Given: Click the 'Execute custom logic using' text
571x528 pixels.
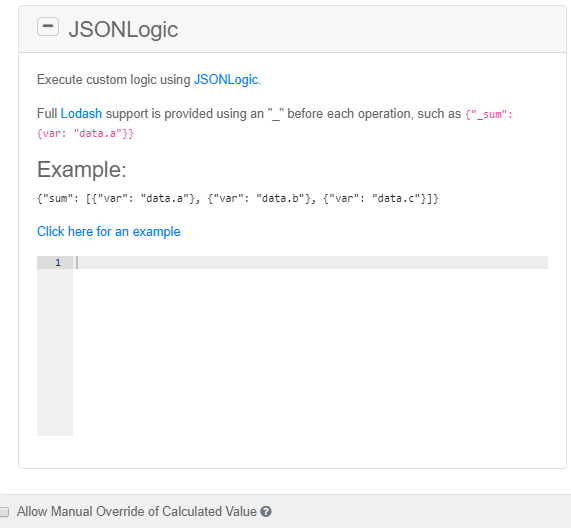Looking at the screenshot, I should pyautogui.click(x=114, y=79).
